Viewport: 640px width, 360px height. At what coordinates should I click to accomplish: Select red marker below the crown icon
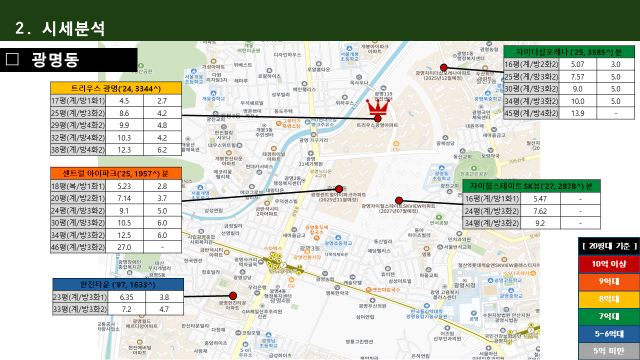(x=378, y=119)
